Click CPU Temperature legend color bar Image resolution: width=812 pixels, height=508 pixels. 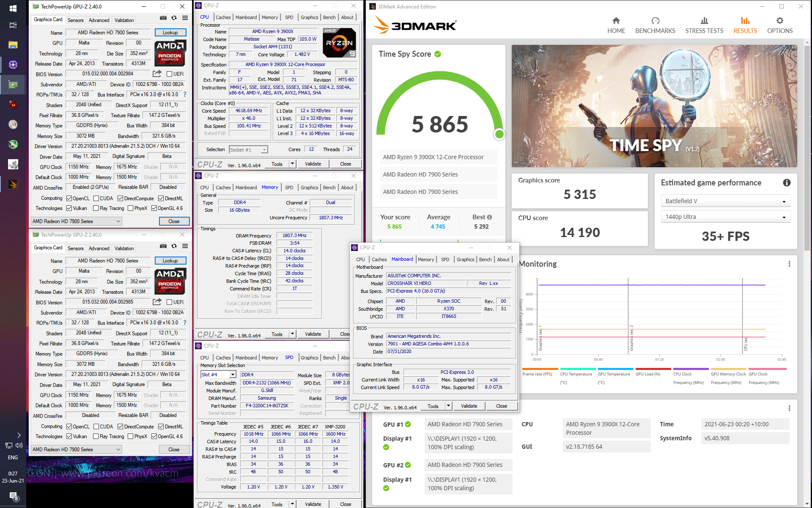point(578,369)
